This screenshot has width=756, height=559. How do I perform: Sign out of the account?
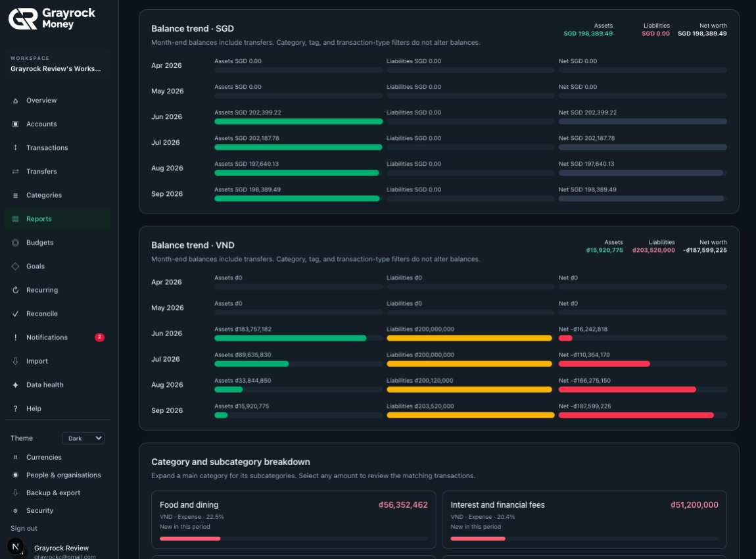[x=24, y=529]
